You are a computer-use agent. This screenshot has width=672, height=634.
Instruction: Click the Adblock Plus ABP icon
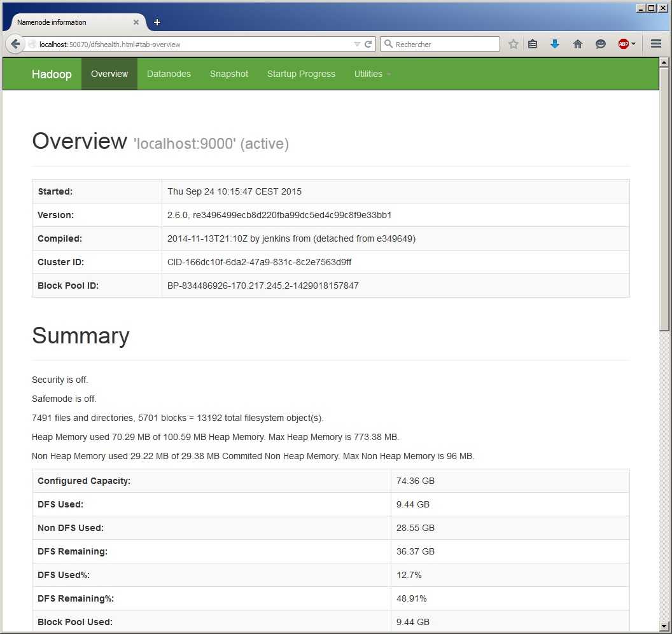[x=623, y=44]
